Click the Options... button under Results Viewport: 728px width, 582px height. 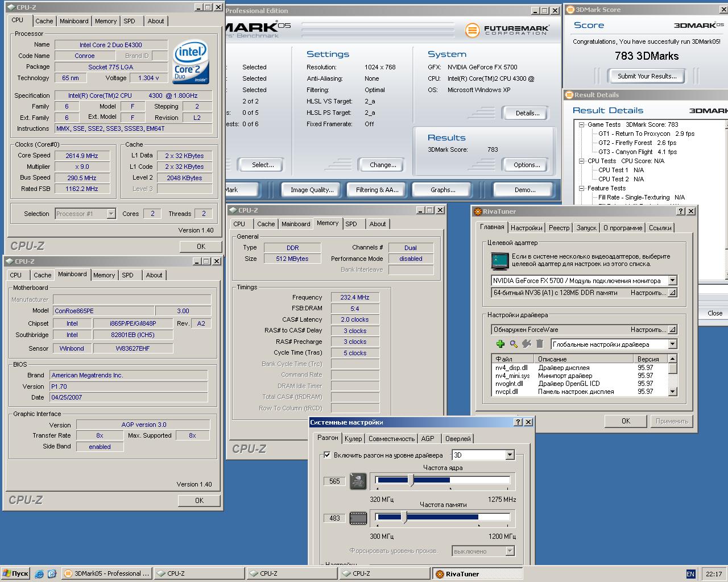(x=527, y=165)
